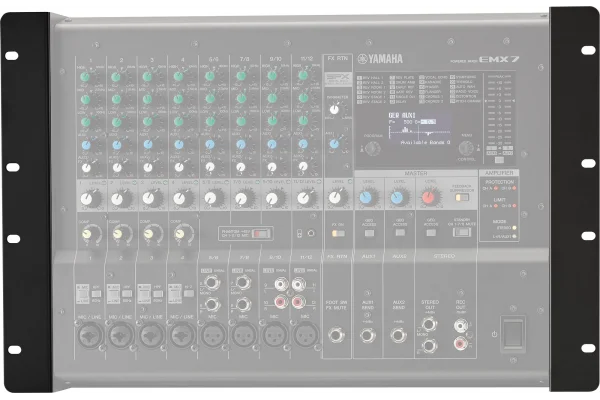Click channel 5/6 green HIGH EQ knob

(210, 76)
